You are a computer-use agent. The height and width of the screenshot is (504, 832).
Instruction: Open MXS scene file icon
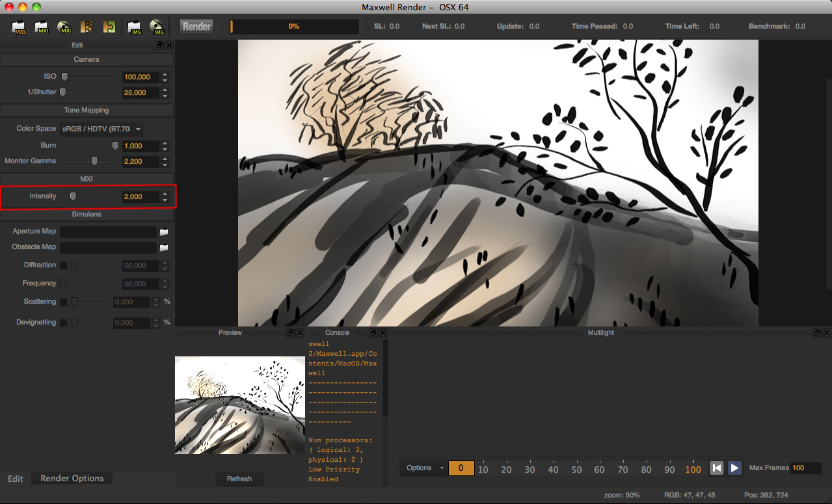(x=19, y=27)
